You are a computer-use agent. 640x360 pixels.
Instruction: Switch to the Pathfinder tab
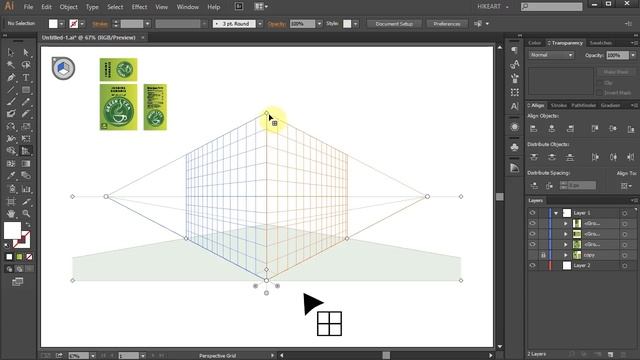(x=583, y=105)
